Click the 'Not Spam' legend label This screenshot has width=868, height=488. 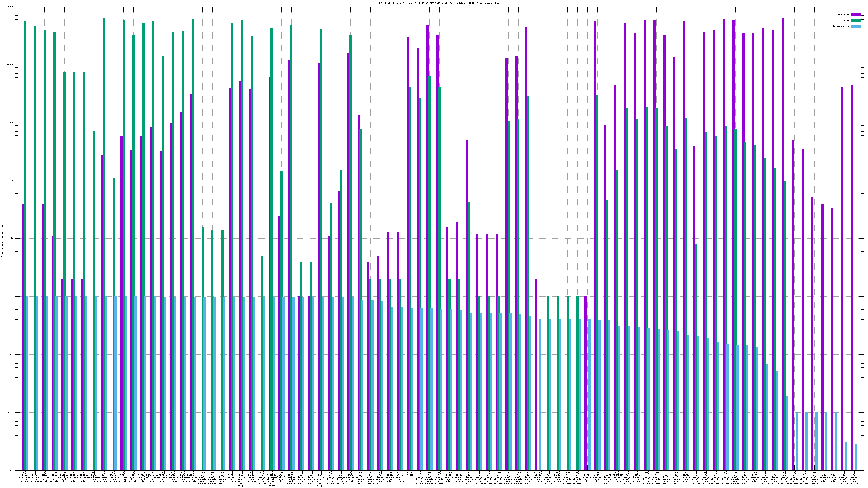pos(844,14)
